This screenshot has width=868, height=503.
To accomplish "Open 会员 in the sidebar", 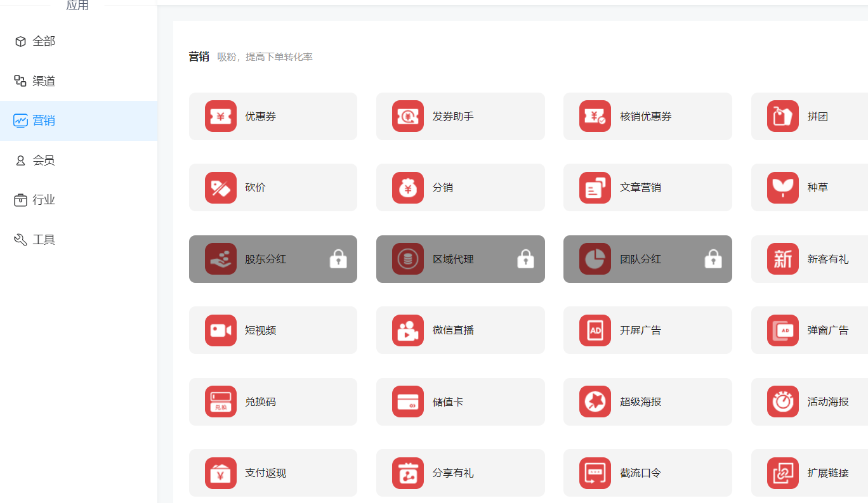I will click(79, 160).
